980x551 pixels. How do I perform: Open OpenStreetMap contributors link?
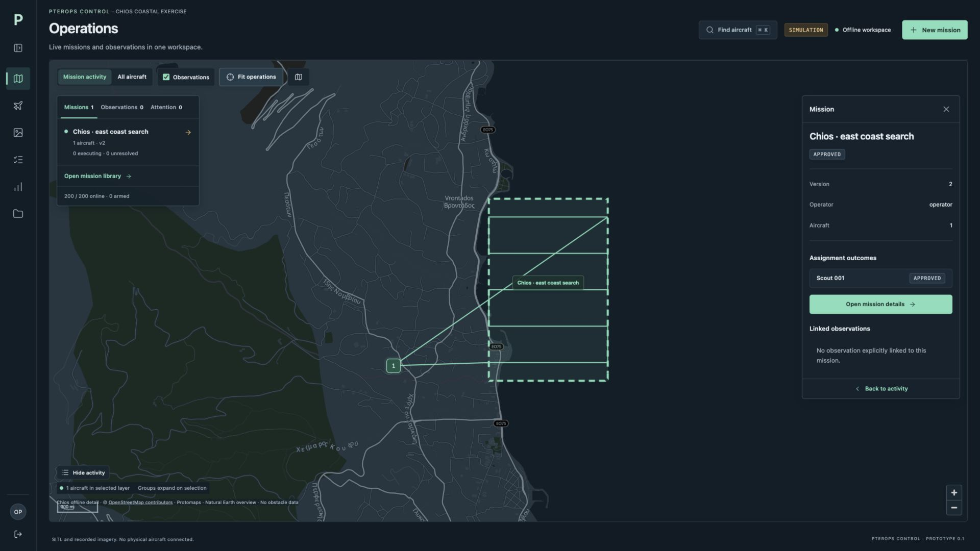[x=140, y=503]
